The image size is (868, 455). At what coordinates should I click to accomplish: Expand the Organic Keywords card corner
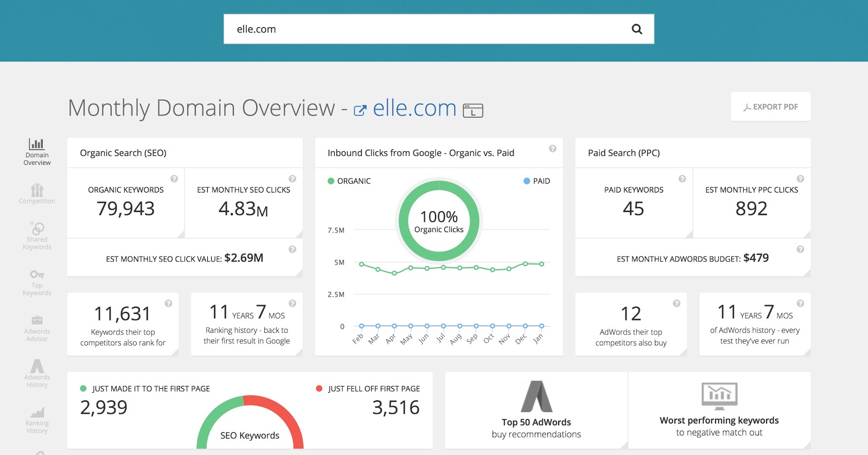(181, 234)
